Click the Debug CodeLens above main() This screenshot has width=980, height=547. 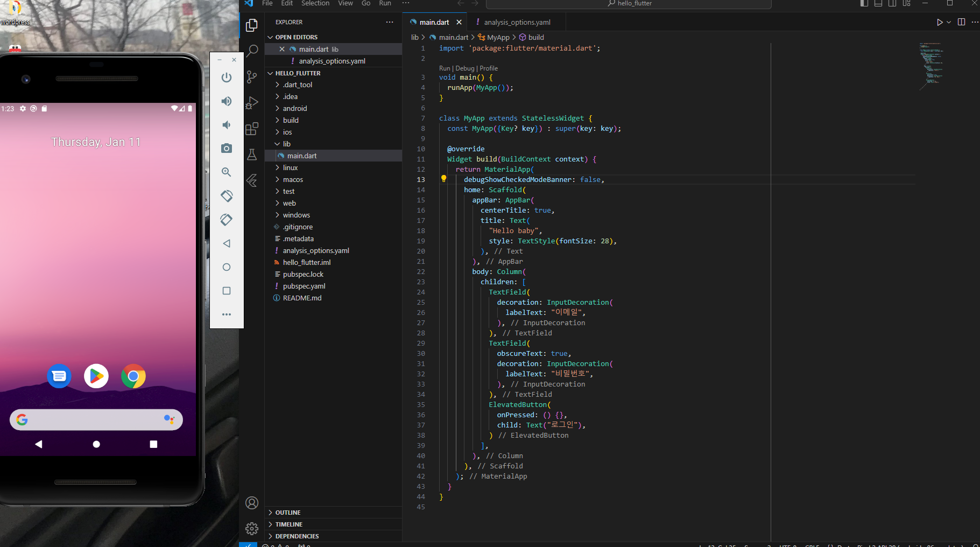pyautogui.click(x=465, y=68)
